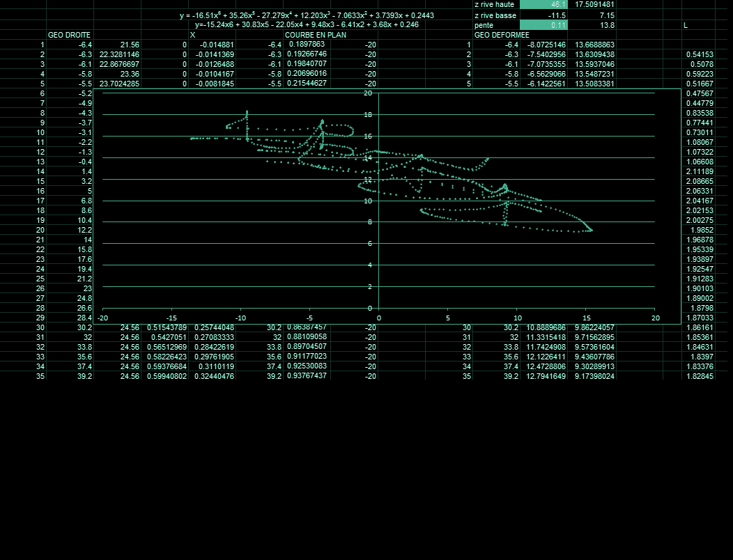Click the cell showing -0.014881

tap(212, 45)
